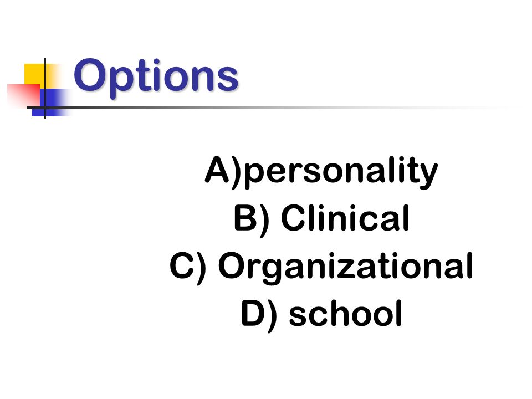Click the word school
Viewport: 532px width, 399px height.
click(346, 313)
